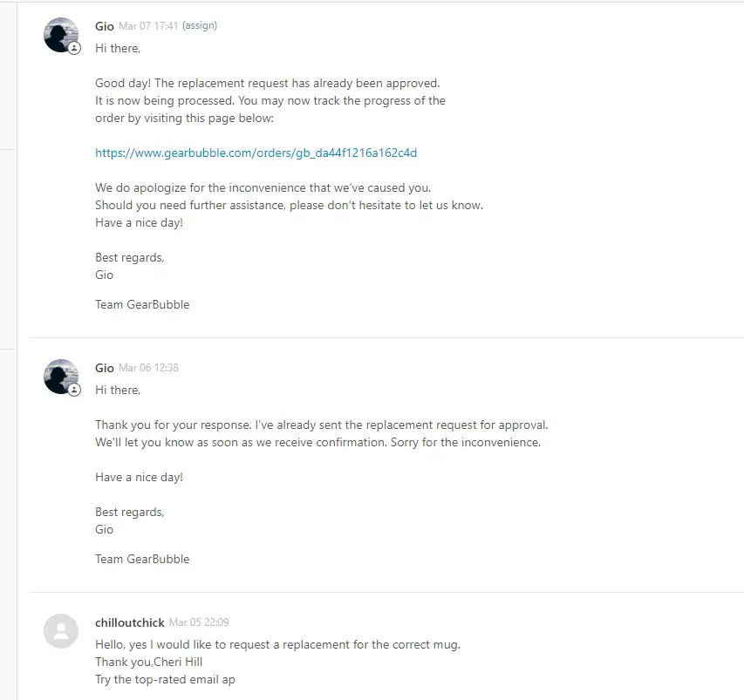Click Gio's avatar on the Mar 07 message
This screenshot has height=700, width=744.
[60, 34]
